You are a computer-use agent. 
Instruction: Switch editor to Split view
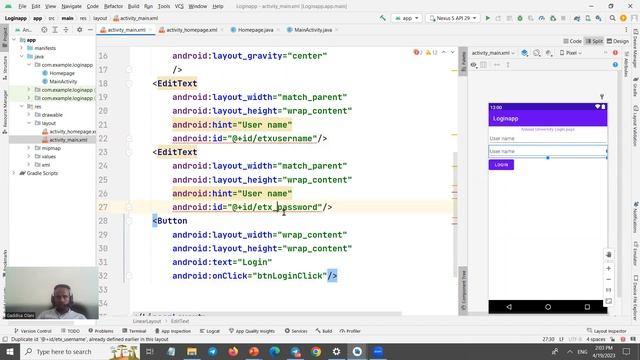[594, 41]
